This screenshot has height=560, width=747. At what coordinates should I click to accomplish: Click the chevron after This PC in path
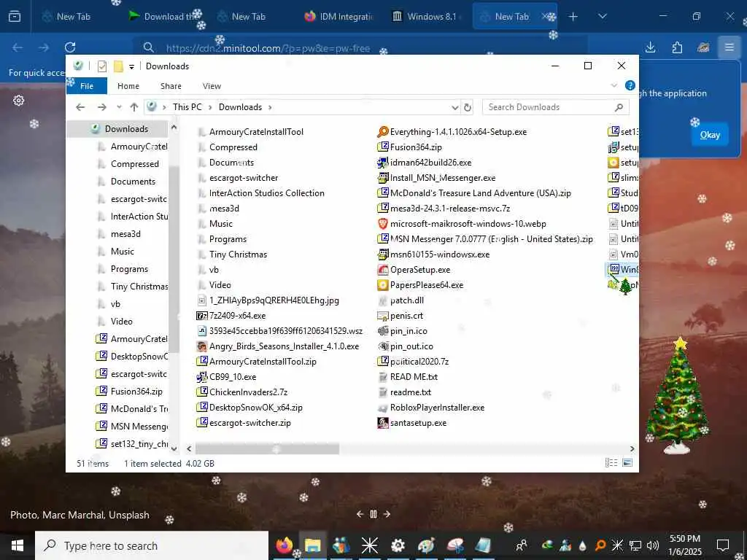pyautogui.click(x=210, y=107)
